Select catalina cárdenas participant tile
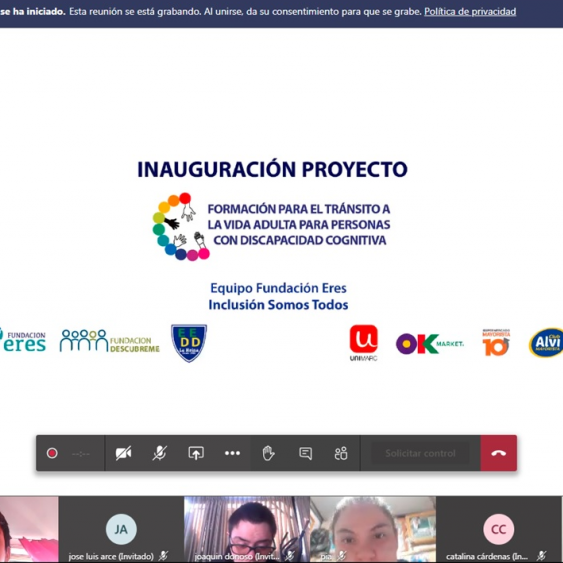 [x=499, y=529]
